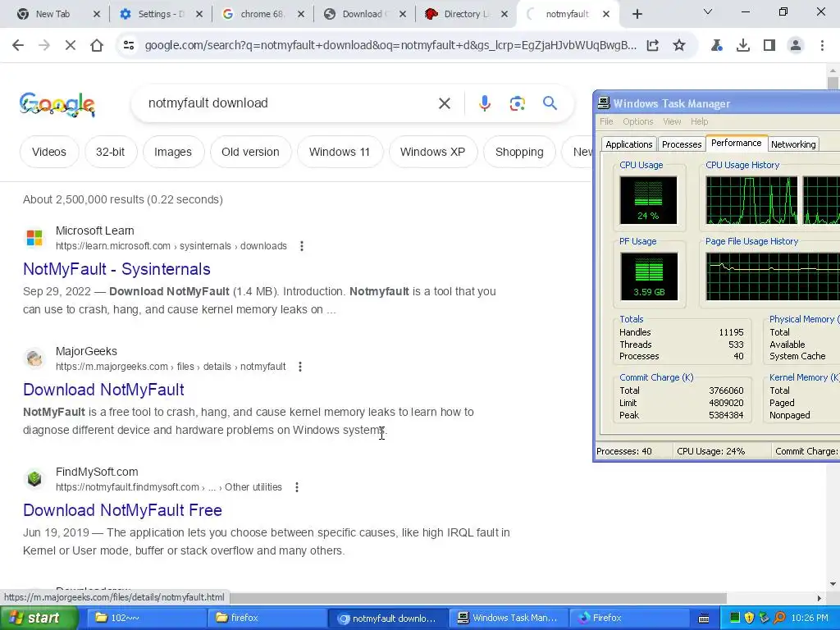The image size is (840, 630).
Task: Bookmark this page with the star
Action: [x=679, y=46]
